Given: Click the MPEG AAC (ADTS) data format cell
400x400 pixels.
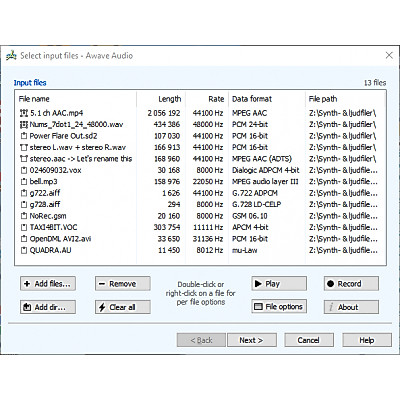Looking at the screenshot, I should pos(262,159).
